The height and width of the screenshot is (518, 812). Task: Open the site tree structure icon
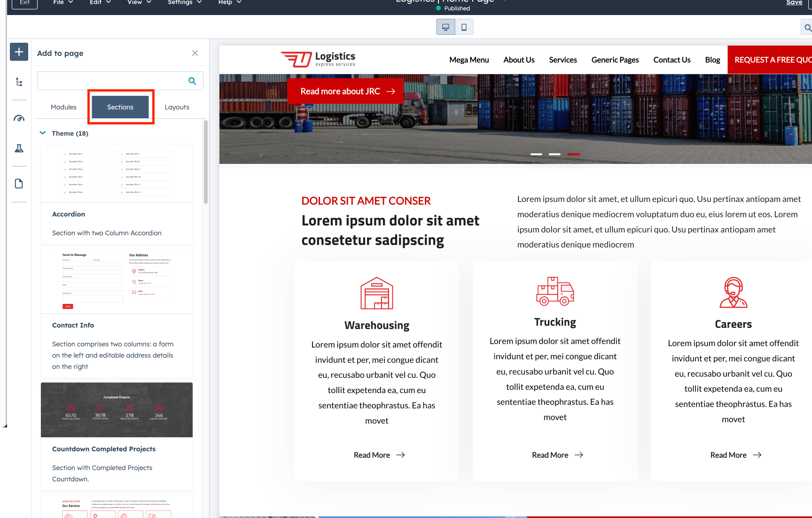(19, 82)
